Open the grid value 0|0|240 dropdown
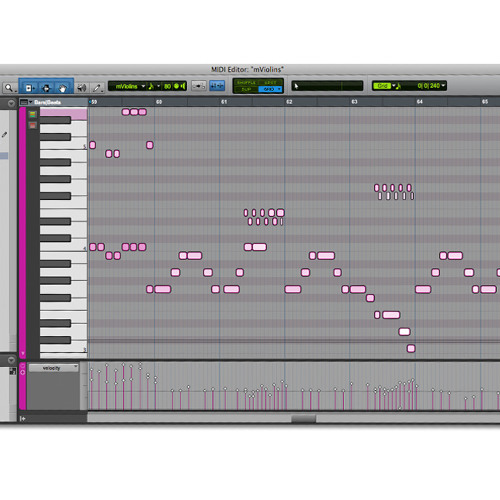 (431, 86)
